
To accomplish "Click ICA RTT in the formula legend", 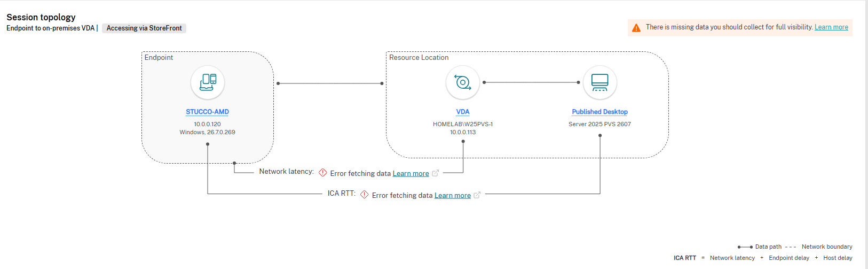I will [685, 258].
